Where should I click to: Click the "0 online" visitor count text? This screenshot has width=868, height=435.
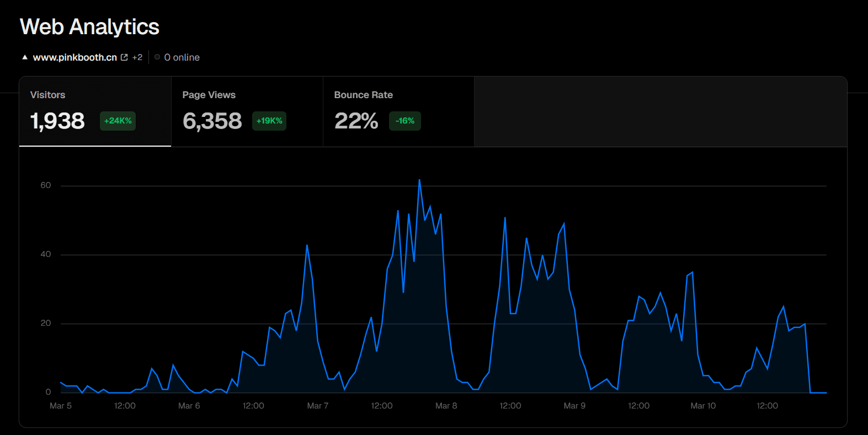(182, 57)
